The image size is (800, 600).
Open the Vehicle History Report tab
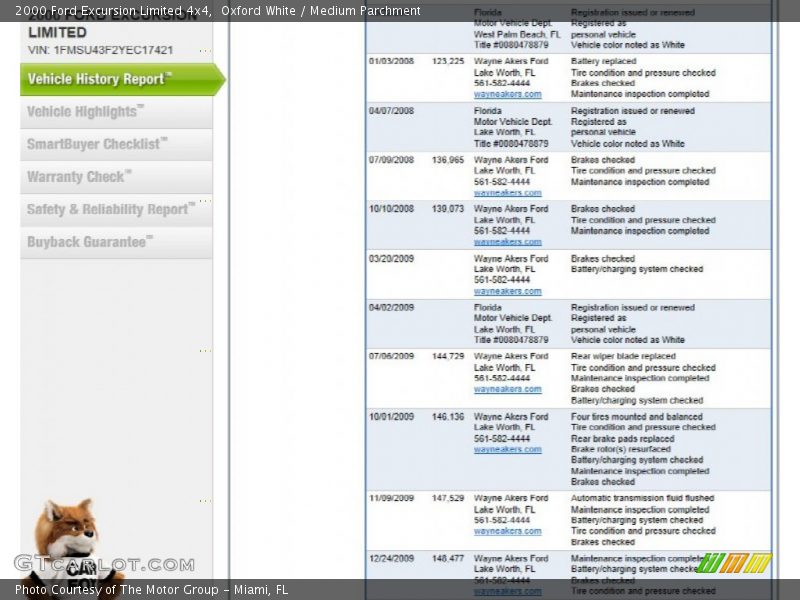pyautogui.click(x=122, y=79)
